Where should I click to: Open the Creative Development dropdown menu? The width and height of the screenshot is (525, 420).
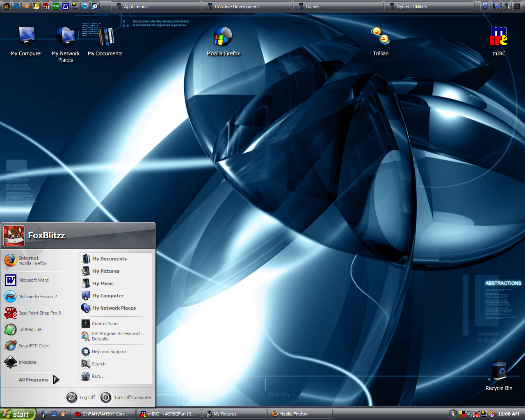[247, 7]
